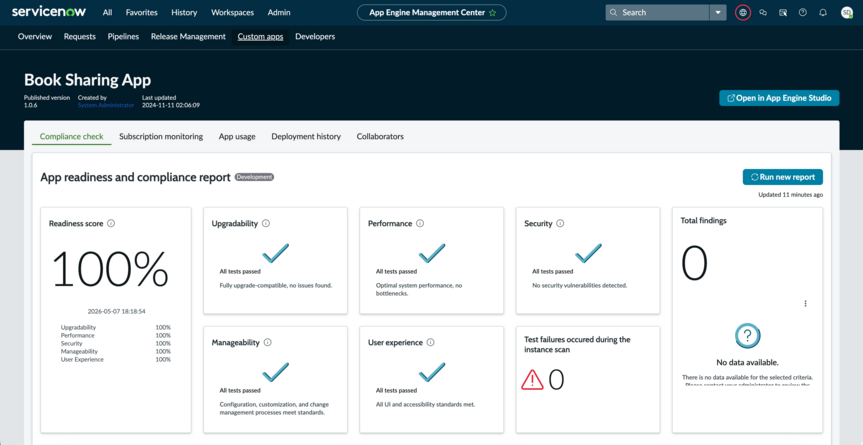Screen dimensions: 863x445
Task: Switch to the App usage tab
Action: coord(237,136)
